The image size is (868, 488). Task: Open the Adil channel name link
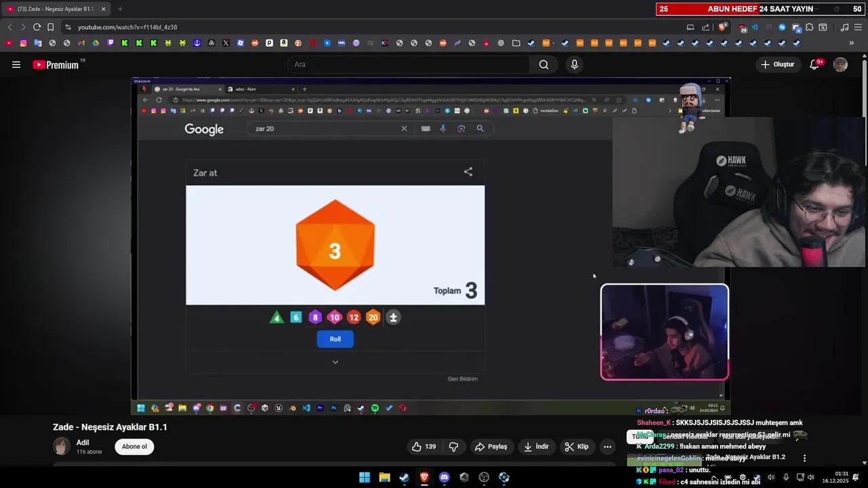[83, 443]
